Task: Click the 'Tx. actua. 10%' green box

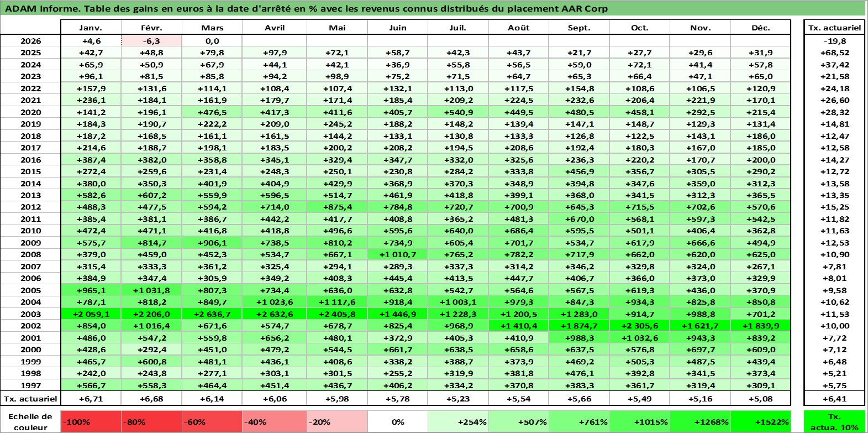Action: click(x=834, y=421)
